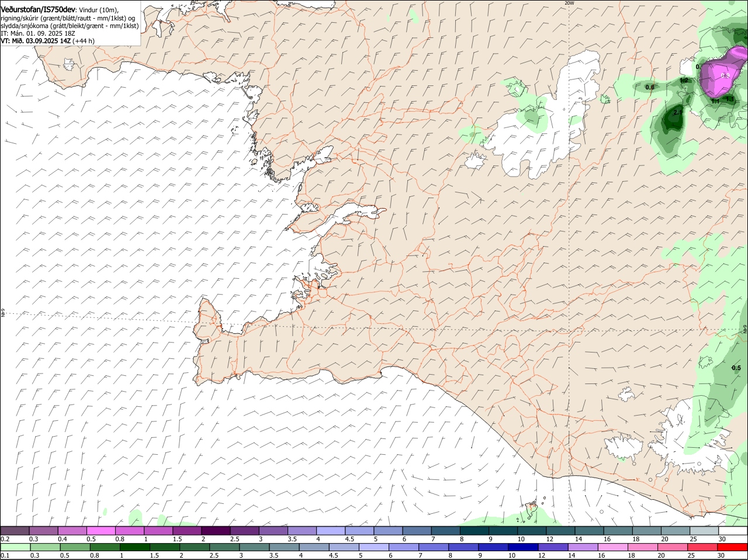748x560 pixels.
Task: Click the 20W longitude label at the map top
Action: click(x=569, y=3)
